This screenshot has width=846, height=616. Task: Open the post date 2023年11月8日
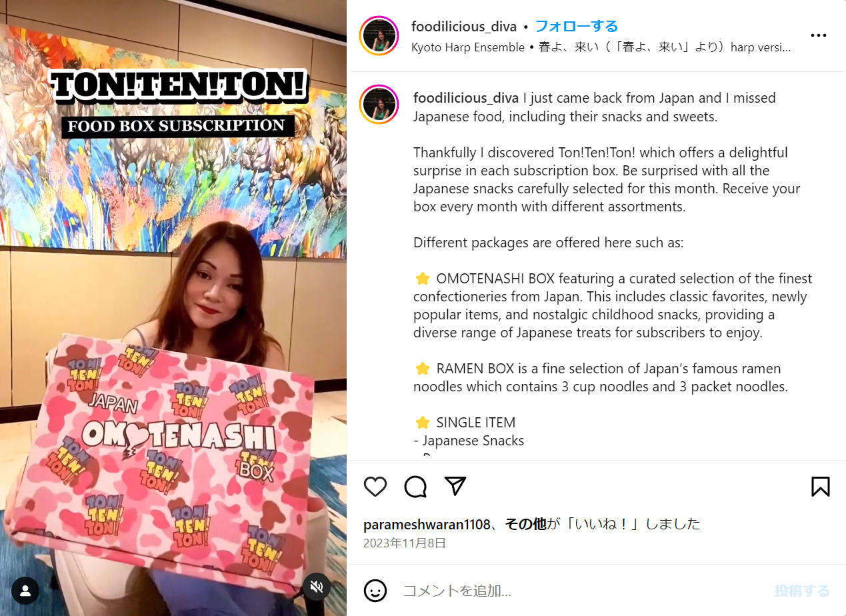[405, 543]
